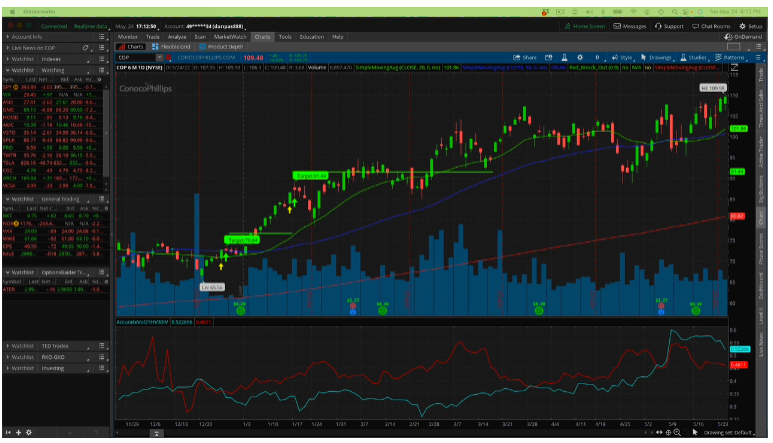The width and height of the screenshot is (773, 443).
Task: Click the link icon on Live News row
Action: pos(85,48)
